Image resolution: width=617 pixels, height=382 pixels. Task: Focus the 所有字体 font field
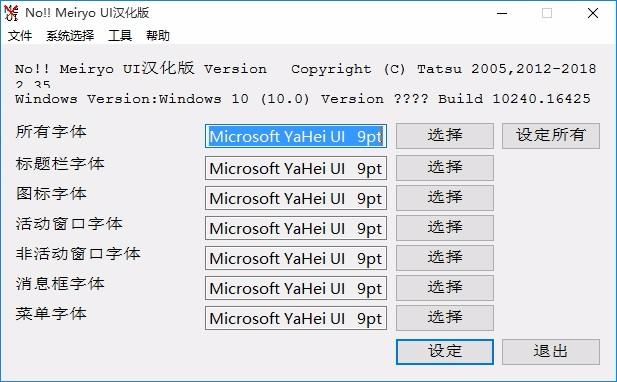coord(296,136)
